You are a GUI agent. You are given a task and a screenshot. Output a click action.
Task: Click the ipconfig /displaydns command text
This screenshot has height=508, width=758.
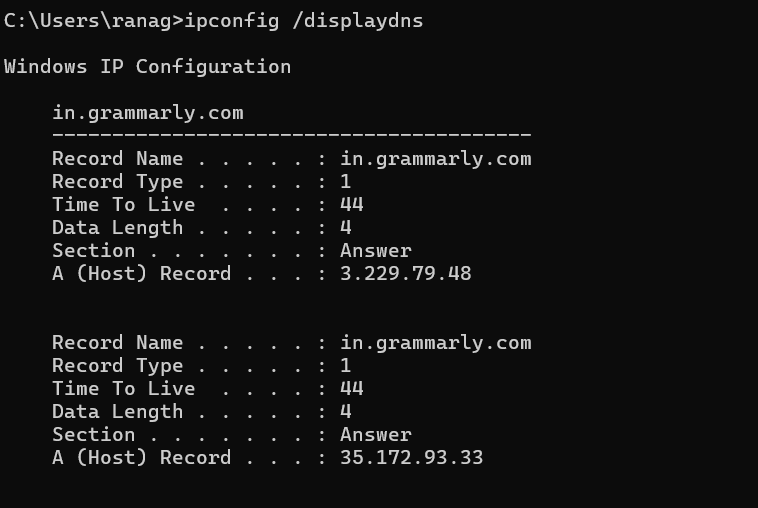(304, 21)
